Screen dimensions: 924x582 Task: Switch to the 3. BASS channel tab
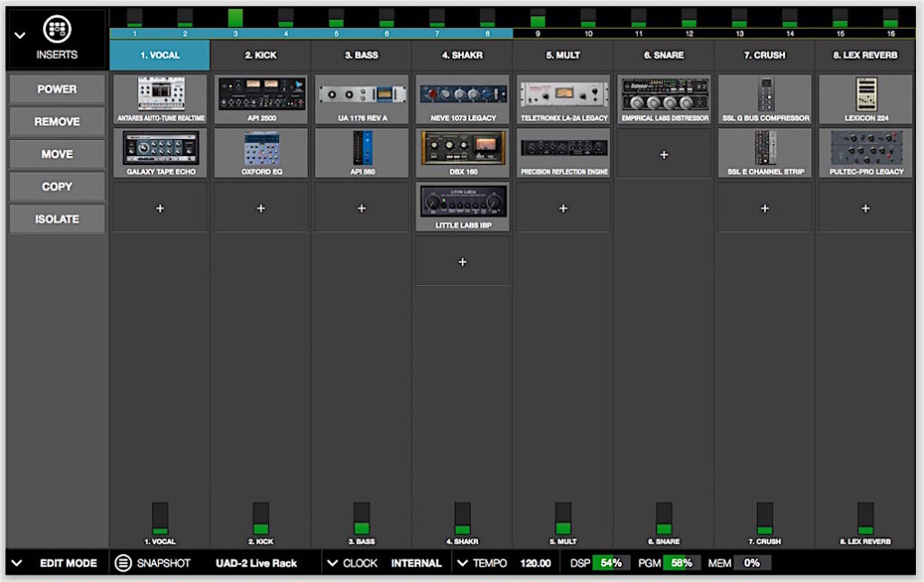click(361, 55)
